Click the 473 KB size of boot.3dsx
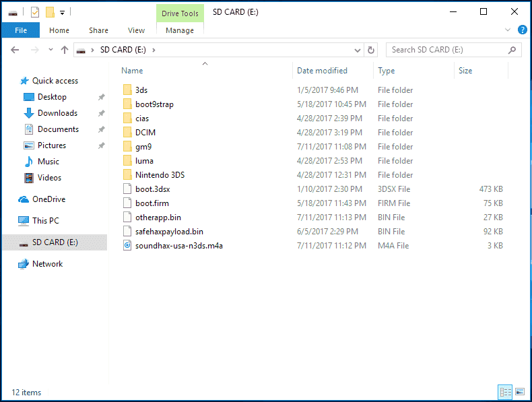Image resolution: width=532 pixels, height=402 pixels. [x=491, y=189]
